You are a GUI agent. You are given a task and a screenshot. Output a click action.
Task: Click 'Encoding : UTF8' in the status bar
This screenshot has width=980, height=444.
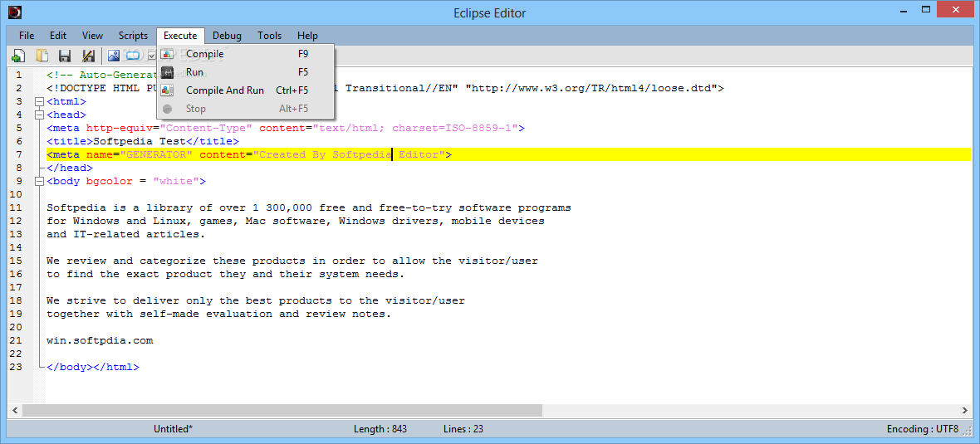click(x=923, y=429)
